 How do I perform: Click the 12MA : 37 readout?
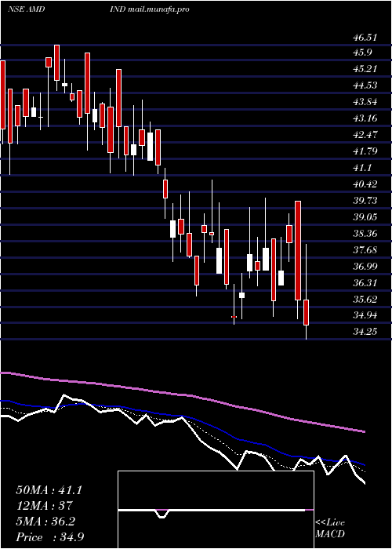(x=44, y=506)
